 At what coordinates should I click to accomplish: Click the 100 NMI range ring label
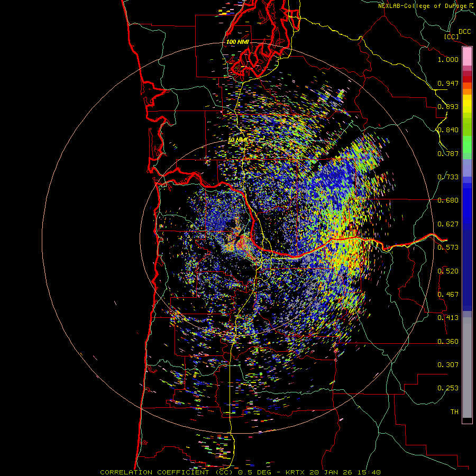(237, 42)
